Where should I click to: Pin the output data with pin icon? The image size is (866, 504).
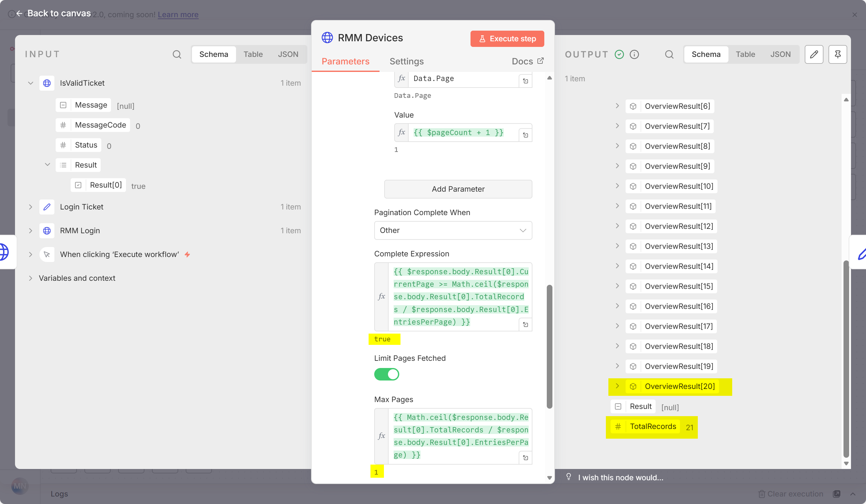click(x=837, y=54)
